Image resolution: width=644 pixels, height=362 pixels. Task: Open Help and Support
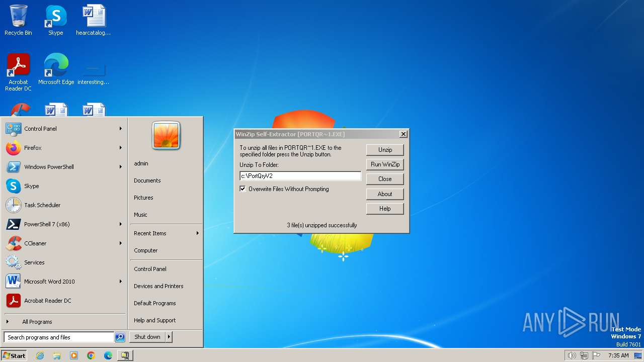tap(155, 320)
